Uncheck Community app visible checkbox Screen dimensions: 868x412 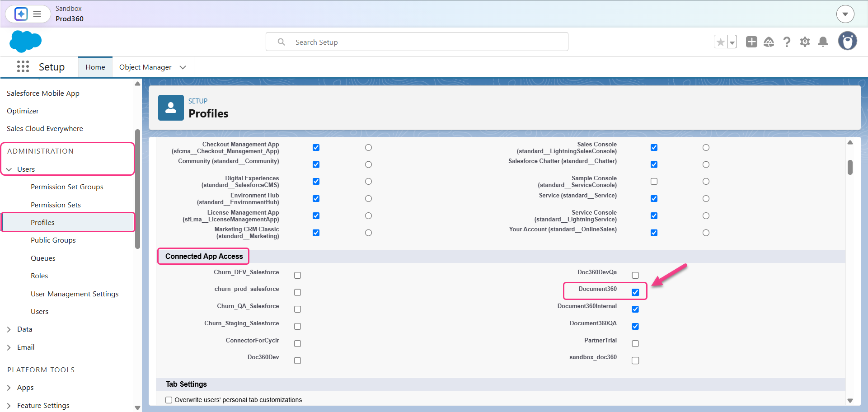pos(316,164)
